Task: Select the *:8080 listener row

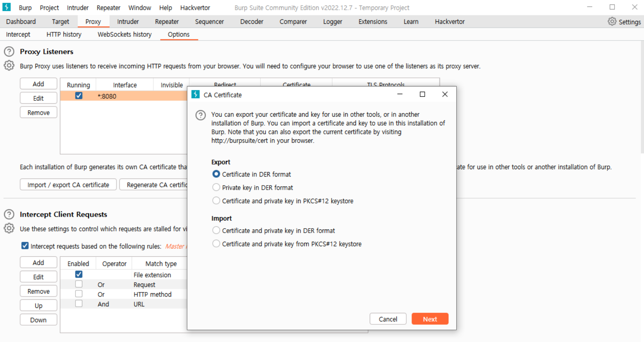Action: click(x=124, y=96)
